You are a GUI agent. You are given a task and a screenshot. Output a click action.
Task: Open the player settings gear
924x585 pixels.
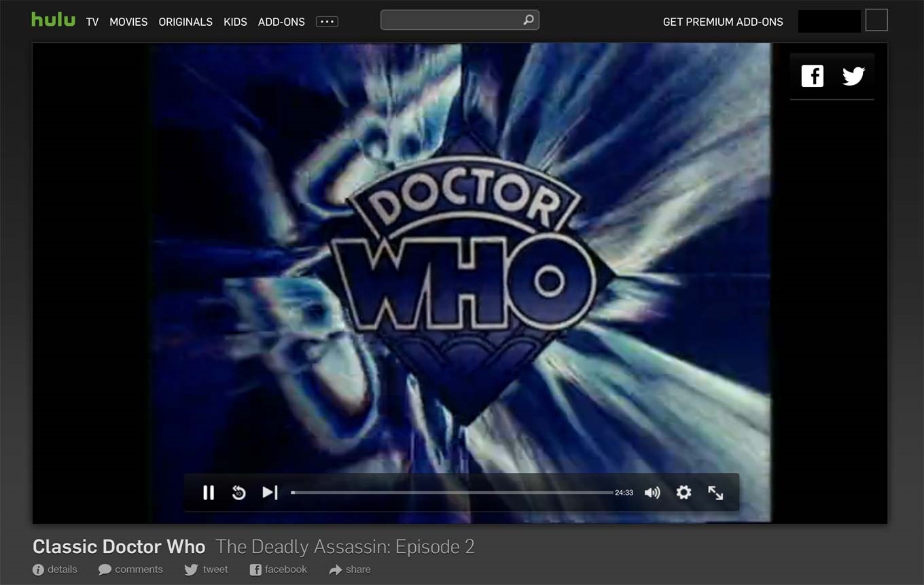click(x=683, y=493)
